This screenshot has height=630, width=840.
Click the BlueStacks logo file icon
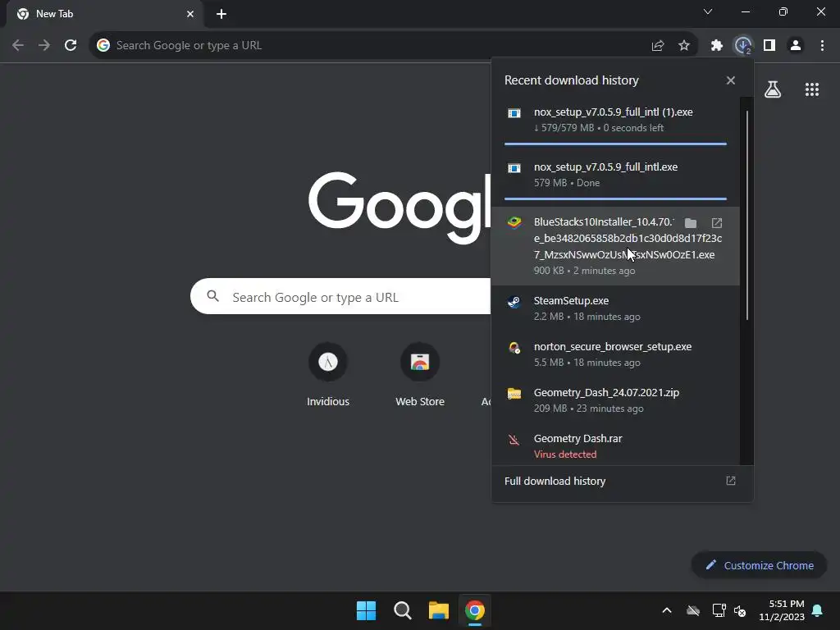point(514,221)
